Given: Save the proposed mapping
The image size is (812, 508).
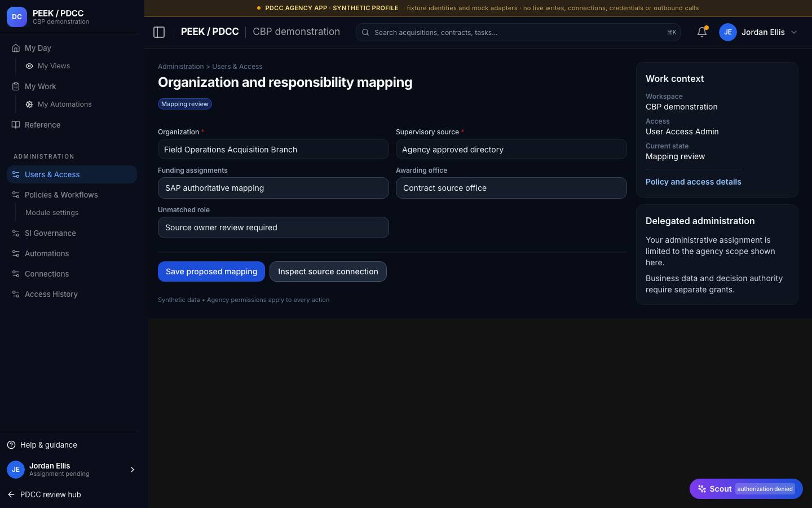Looking at the screenshot, I should [x=211, y=271].
